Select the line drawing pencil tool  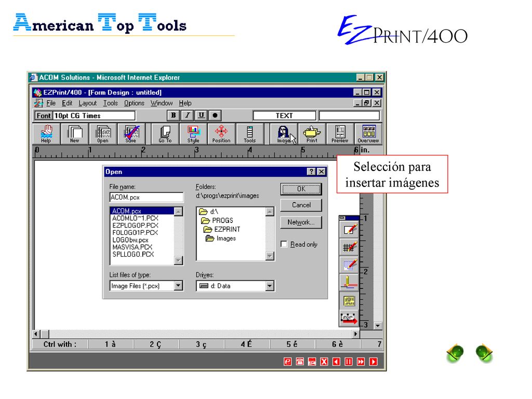350,282
